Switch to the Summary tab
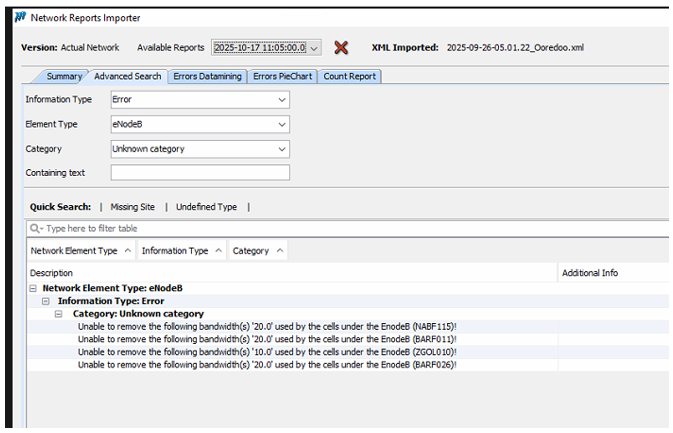Image resolution: width=673 pixels, height=433 pixels. point(64,77)
